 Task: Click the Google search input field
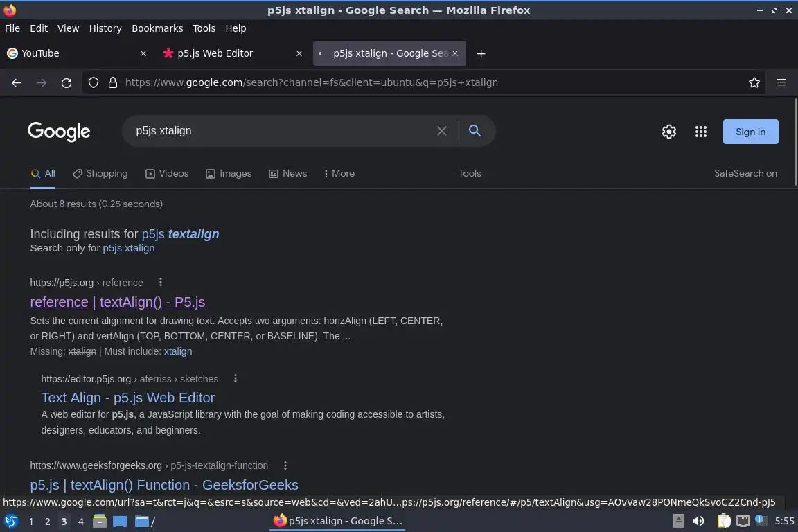pos(283,131)
